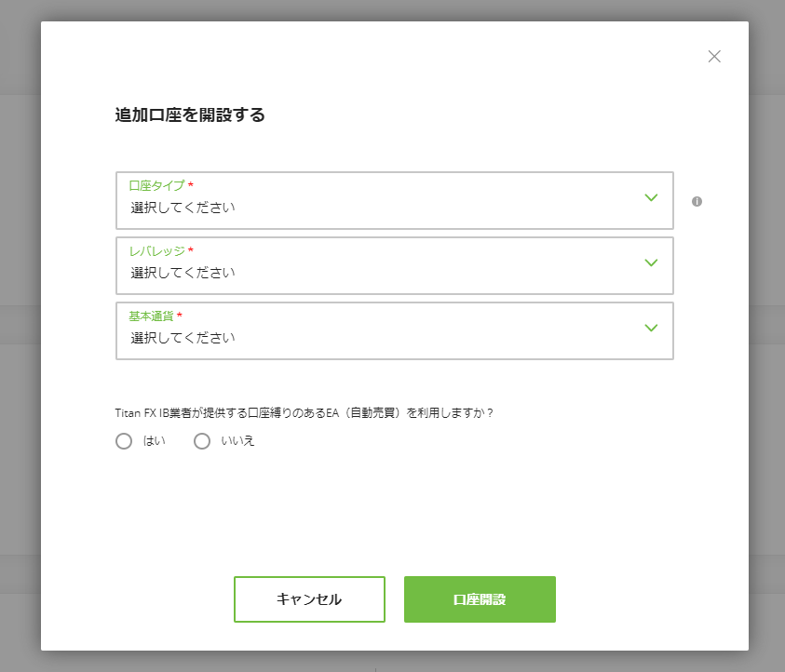Expand the レバレッジ chevron arrow
The image size is (785, 672).
(651, 262)
